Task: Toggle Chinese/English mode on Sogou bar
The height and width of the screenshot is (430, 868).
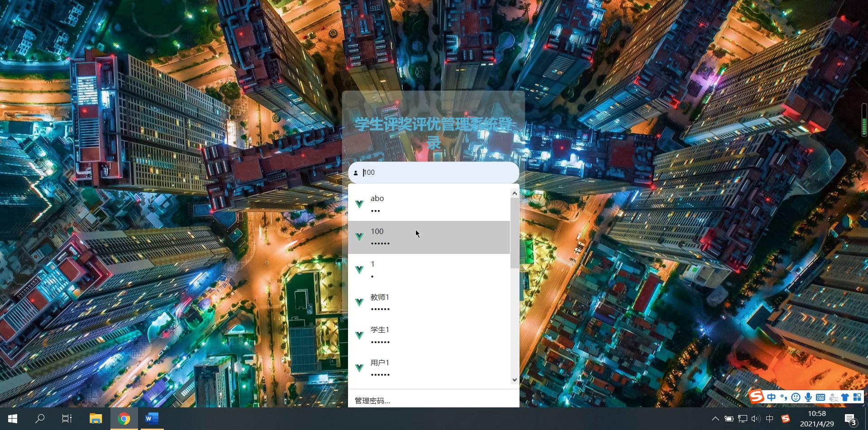Action: tap(771, 397)
